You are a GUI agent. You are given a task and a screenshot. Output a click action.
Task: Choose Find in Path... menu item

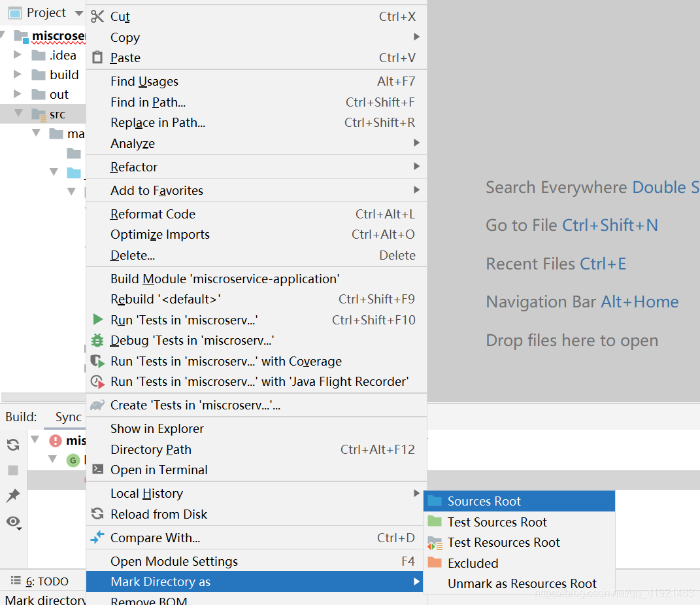click(x=256, y=102)
